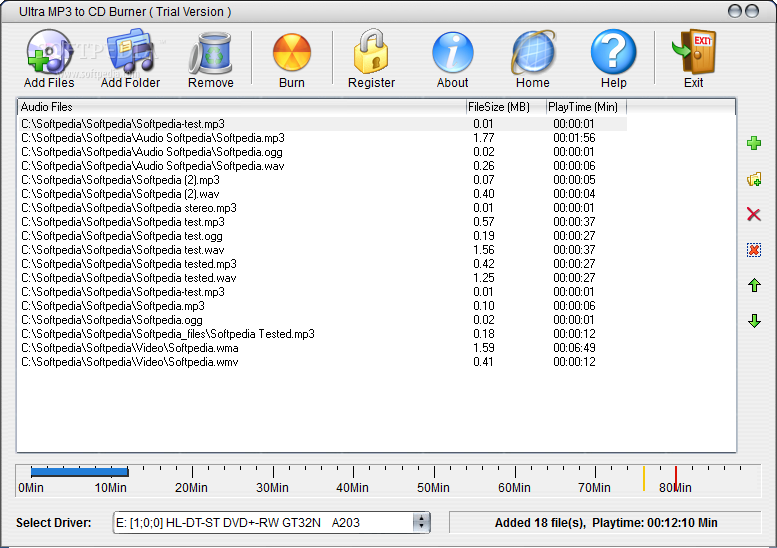Click the driver dropdown spinner arrows
Image resolution: width=777 pixels, height=548 pixels.
pyautogui.click(x=421, y=522)
